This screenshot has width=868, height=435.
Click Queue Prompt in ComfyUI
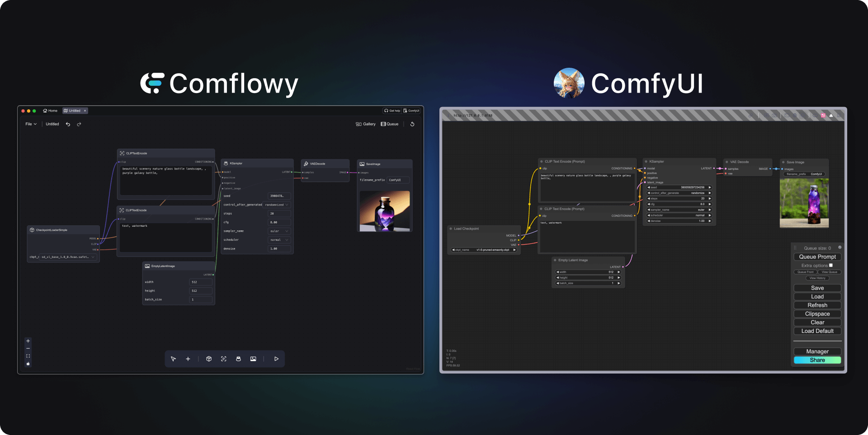(x=817, y=257)
